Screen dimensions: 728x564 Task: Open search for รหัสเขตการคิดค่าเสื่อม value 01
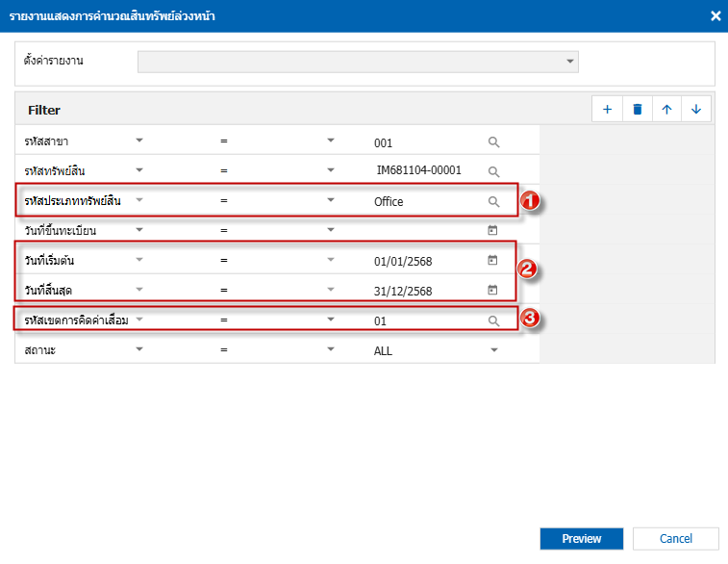coord(493,320)
